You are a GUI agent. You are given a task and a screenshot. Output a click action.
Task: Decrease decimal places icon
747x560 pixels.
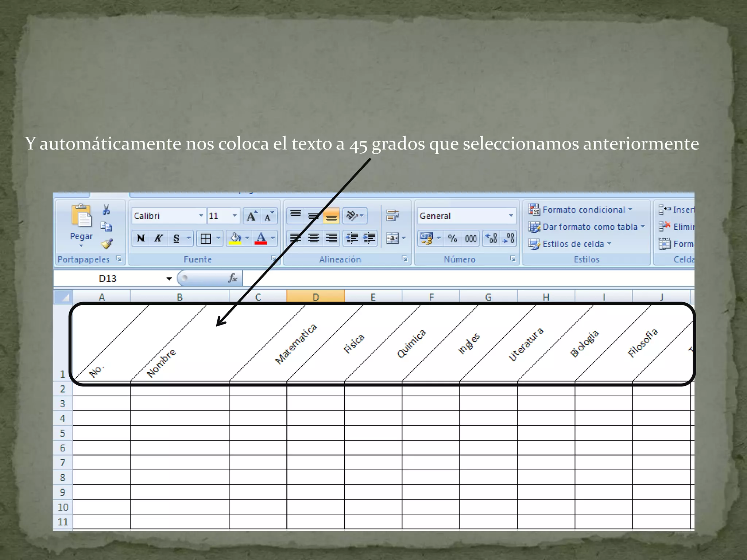508,238
